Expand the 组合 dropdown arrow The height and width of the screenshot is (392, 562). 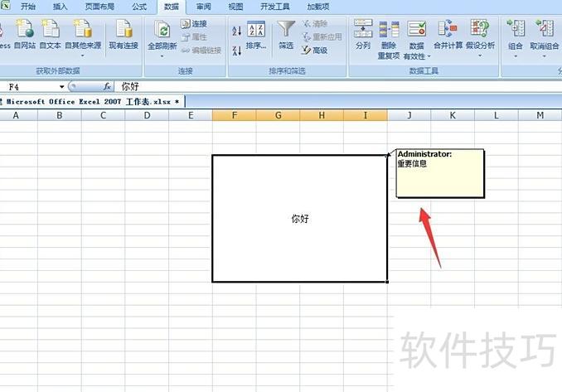516,56
